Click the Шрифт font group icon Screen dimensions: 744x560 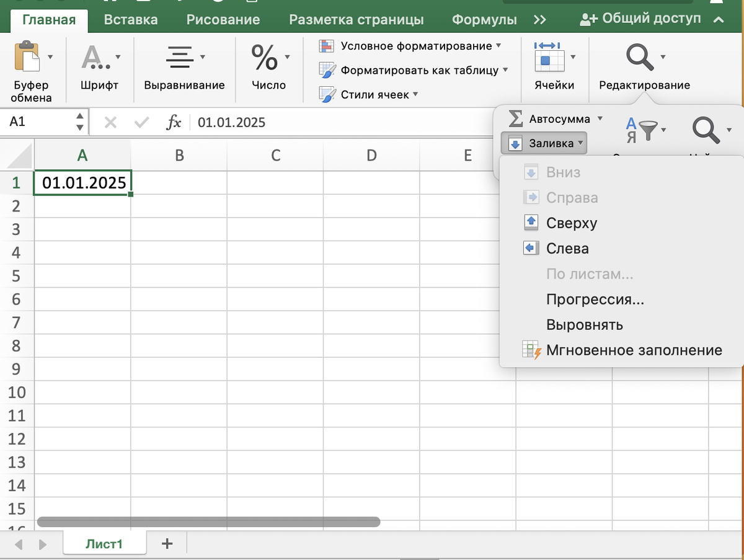(x=95, y=58)
